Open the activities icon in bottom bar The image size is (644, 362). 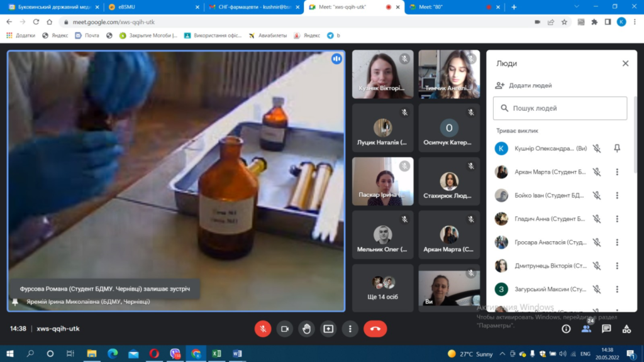626,329
